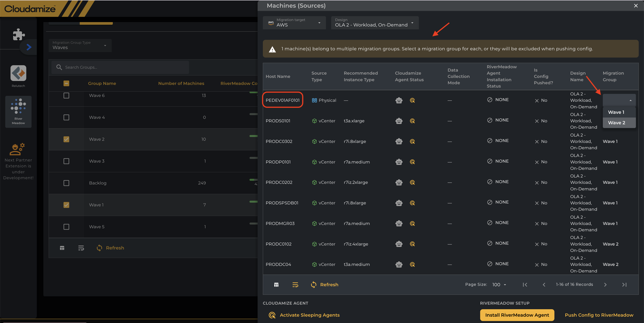This screenshot has height=323, width=644.
Task: Click the robot agent icon for PRODSPSDB01
Action: [399, 203]
